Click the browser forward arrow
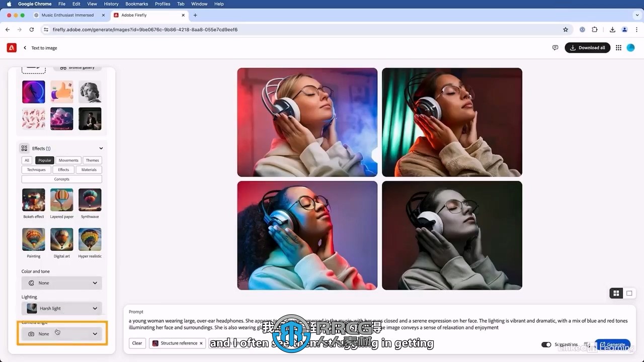Viewport: 644px width, 362px height. click(x=19, y=30)
